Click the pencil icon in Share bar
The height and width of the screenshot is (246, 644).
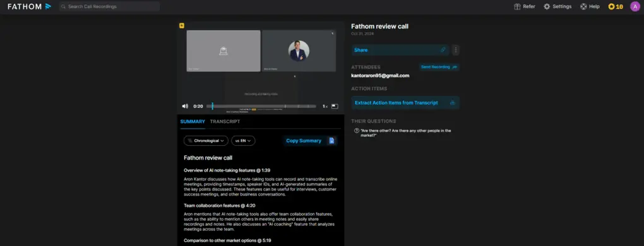[x=443, y=50]
